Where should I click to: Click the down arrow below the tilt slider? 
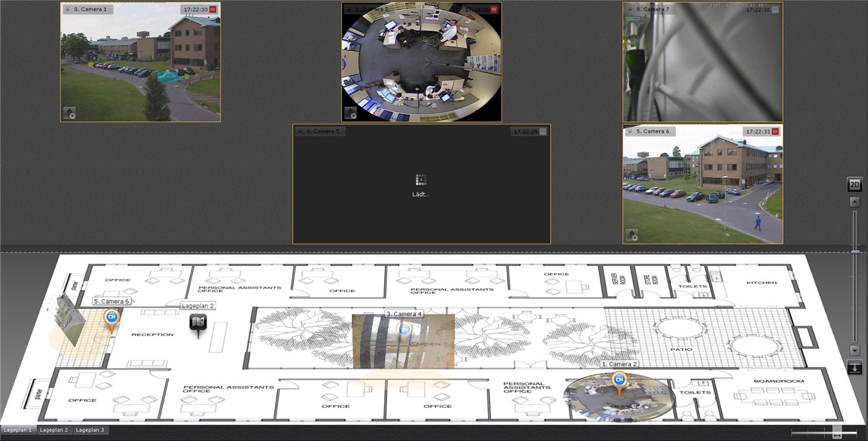point(854,350)
